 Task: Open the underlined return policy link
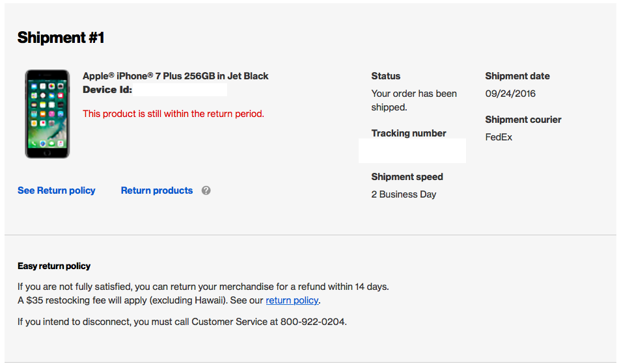[x=292, y=300]
